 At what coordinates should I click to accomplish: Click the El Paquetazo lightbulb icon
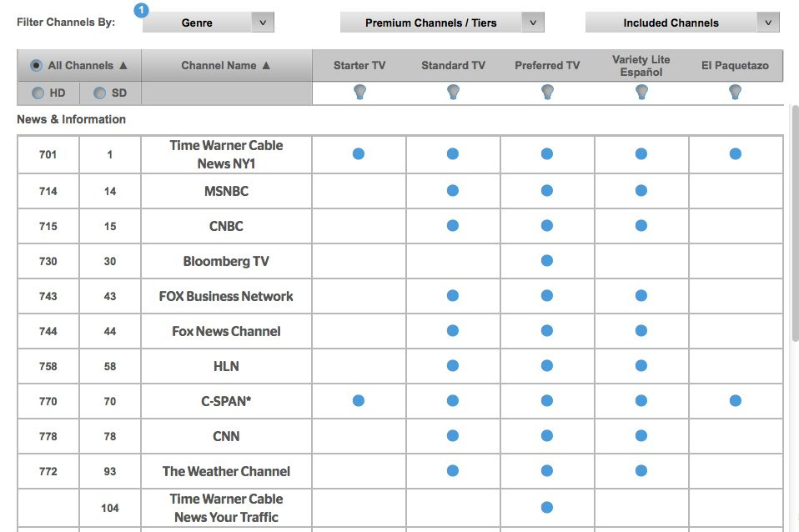point(735,93)
